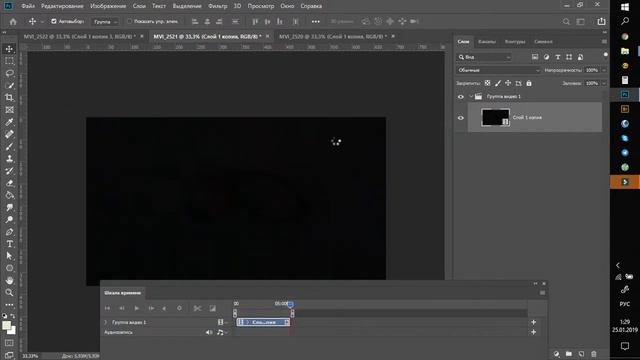Filter layers by type layer icon
The width and height of the screenshot is (640, 360).
[558, 57]
